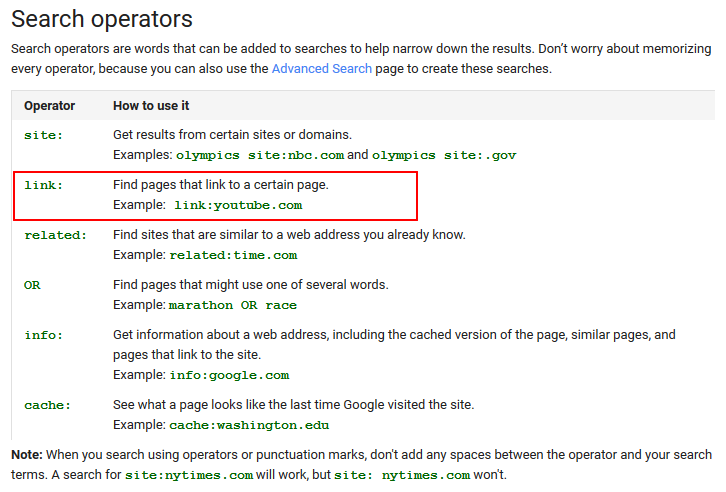Click the Search operators heading
Screen dimensions: 726x492
pyautogui.click(x=101, y=19)
